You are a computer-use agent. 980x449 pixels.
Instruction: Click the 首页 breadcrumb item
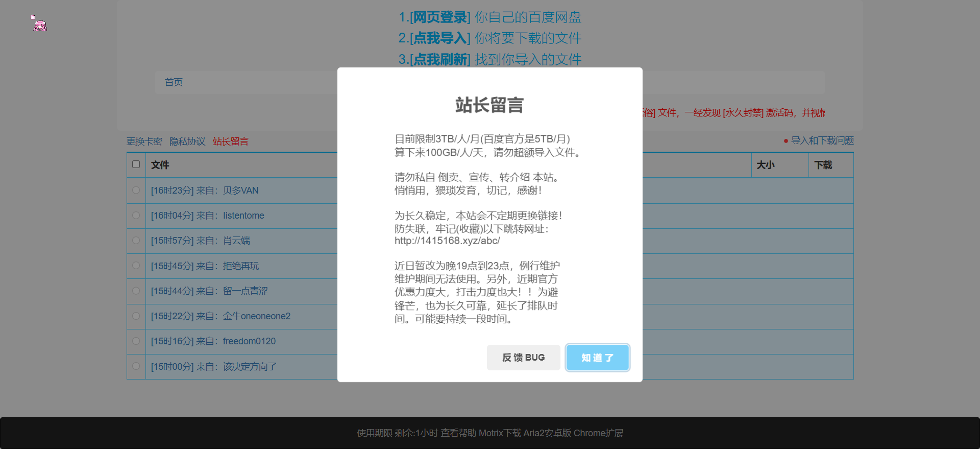pos(174,82)
